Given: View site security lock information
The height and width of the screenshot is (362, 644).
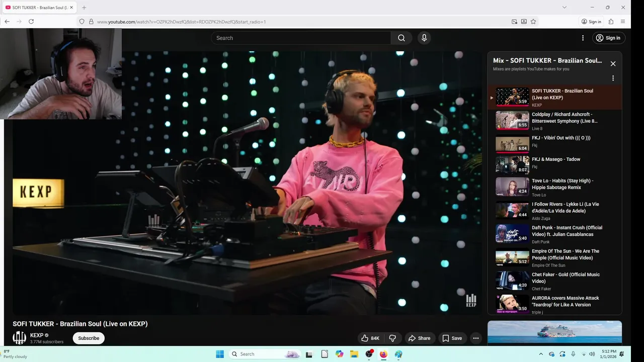Looking at the screenshot, I should pos(91,22).
